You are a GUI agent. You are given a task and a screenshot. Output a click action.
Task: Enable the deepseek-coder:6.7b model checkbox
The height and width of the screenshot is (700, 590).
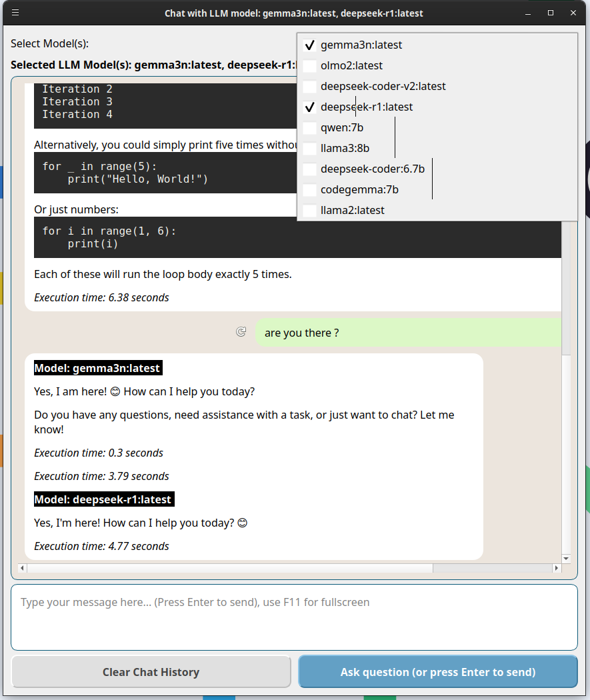pos(309,169)
